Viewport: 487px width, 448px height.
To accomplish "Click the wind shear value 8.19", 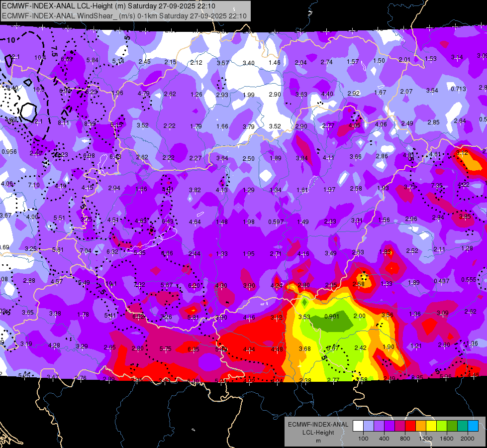I will pyautogui.click(x=90, y=124).
